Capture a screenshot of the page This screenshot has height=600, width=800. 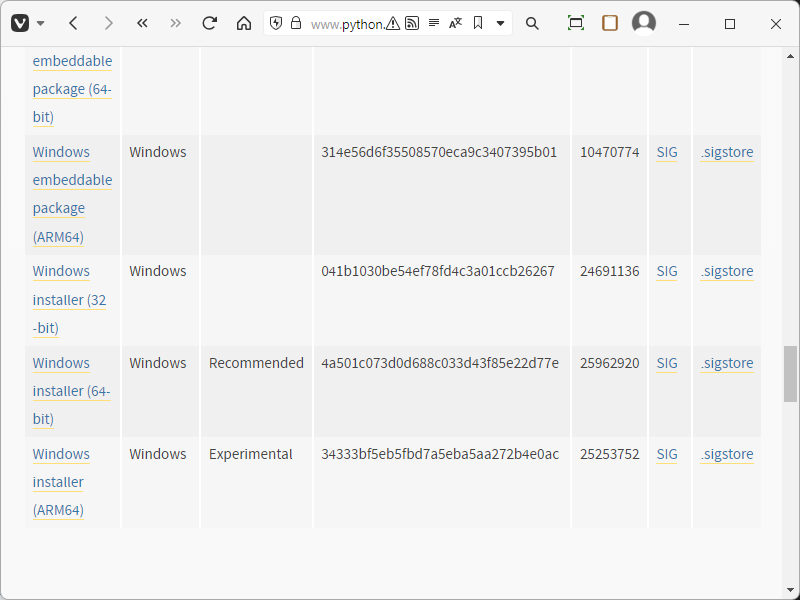pos(576,23)
